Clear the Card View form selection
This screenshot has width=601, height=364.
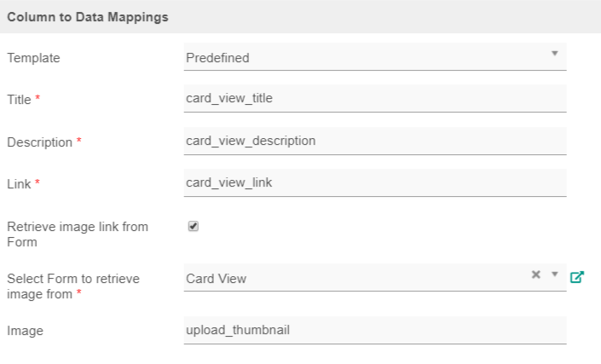pos(536,274)
